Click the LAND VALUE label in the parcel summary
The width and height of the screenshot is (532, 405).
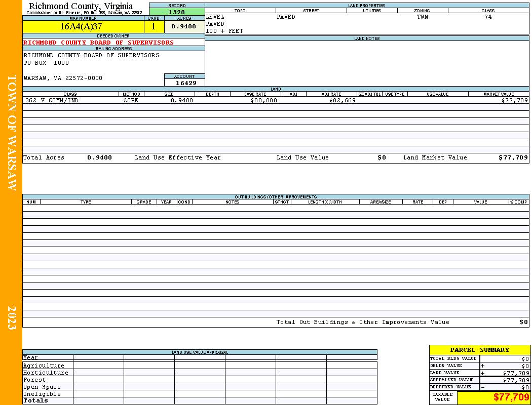(444, 373)
